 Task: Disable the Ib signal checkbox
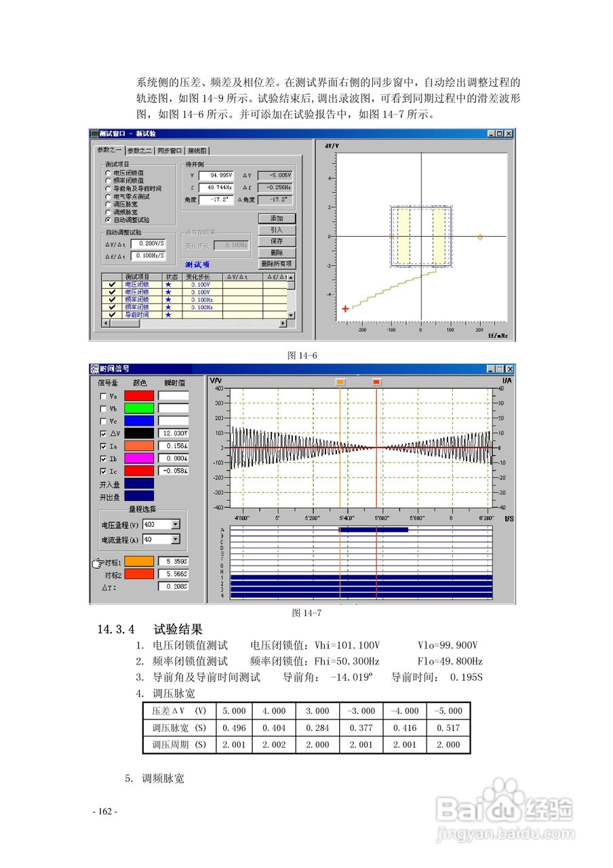tap(103, 458)
